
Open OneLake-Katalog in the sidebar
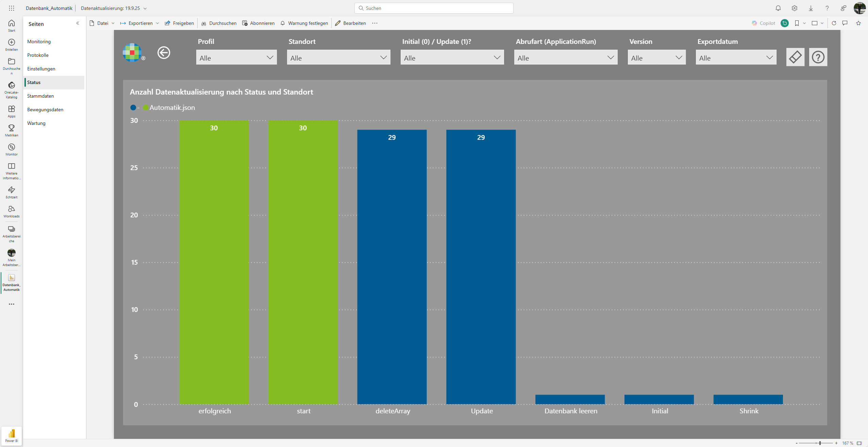[12, 90]
